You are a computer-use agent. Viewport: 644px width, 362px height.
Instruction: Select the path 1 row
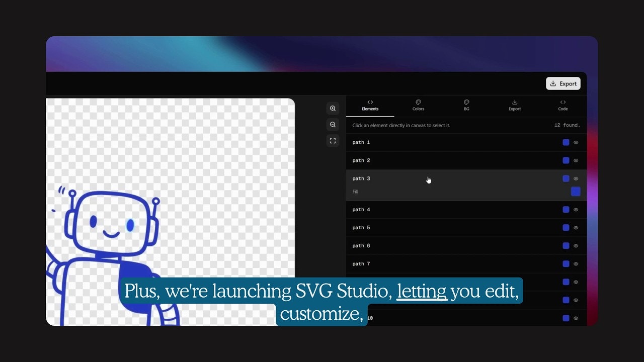pyautogui.click(x=466, y=142)
